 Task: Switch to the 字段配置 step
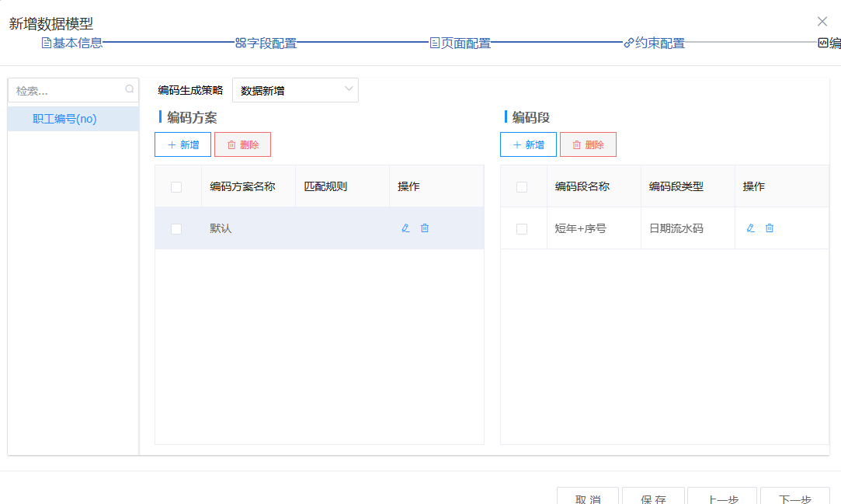tap(266, 43)
